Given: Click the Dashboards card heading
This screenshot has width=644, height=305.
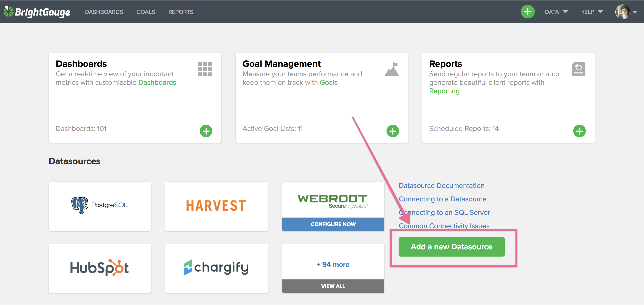Looking at the screenshot, I should [x=81, y=64].
